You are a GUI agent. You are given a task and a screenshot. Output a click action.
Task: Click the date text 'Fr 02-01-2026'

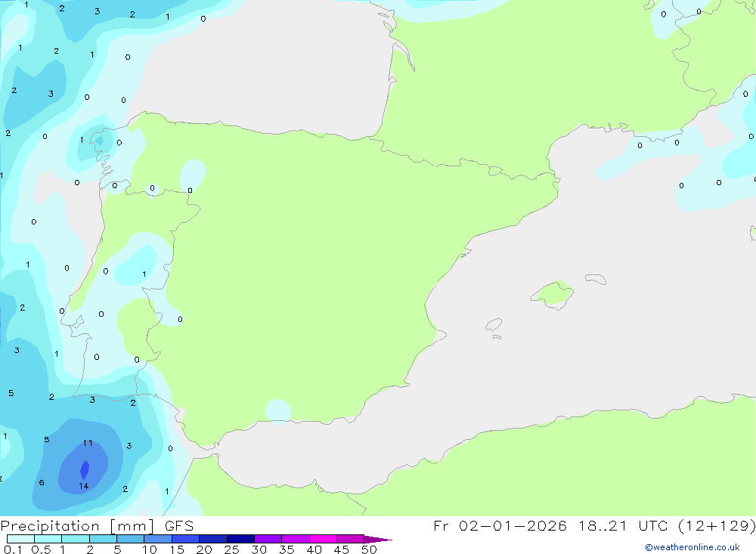[500, 526]
